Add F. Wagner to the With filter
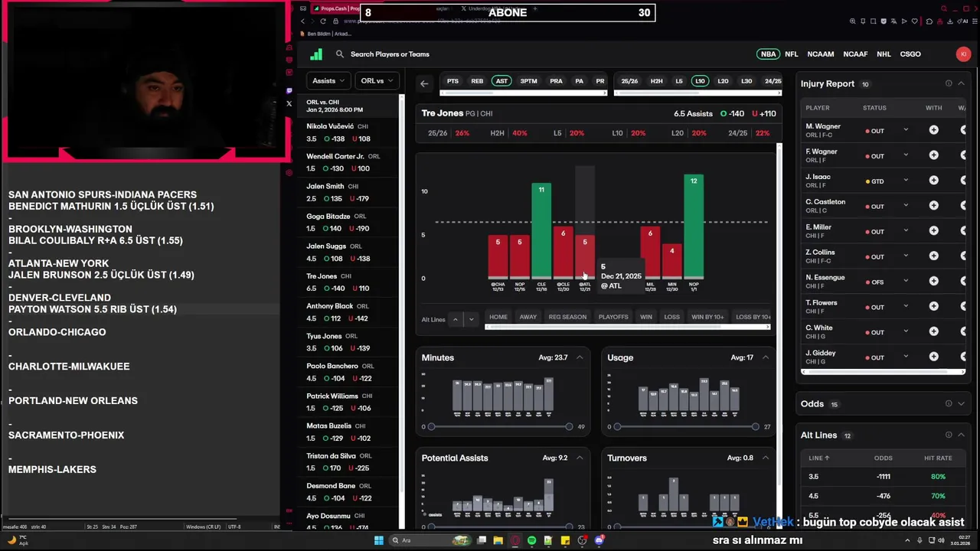The width and height of the screenshot is (980, 551). pos(933,155)
